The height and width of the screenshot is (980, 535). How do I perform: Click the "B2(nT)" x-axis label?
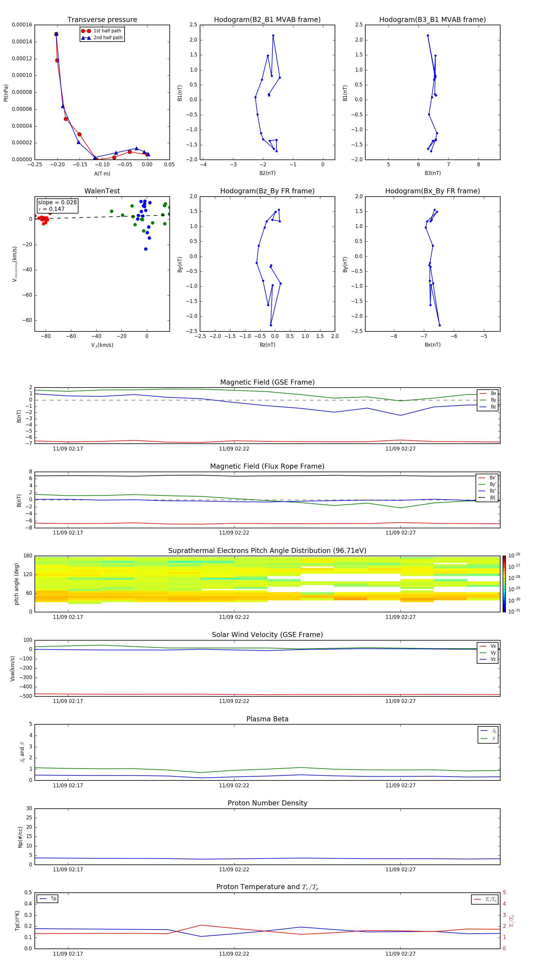[267, 173]
